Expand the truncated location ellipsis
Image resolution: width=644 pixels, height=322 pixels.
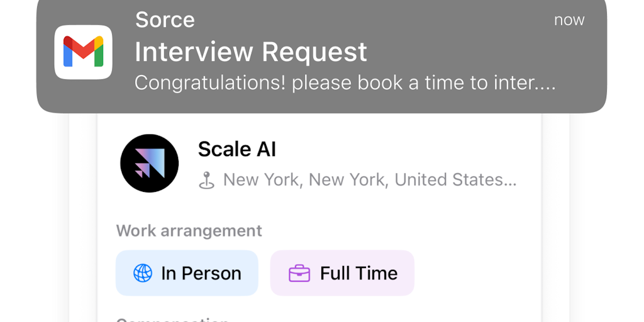click(509, 181)
